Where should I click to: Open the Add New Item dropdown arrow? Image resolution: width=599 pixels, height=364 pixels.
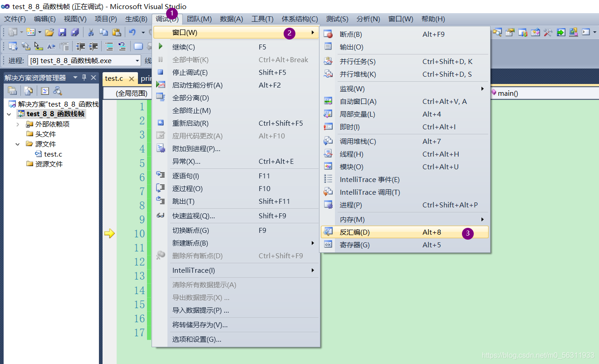coord(40,32)
